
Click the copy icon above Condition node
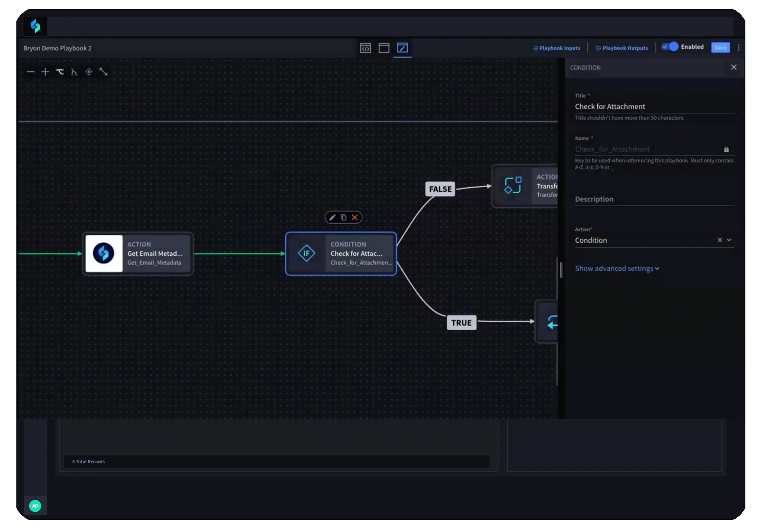click(344, 217)
